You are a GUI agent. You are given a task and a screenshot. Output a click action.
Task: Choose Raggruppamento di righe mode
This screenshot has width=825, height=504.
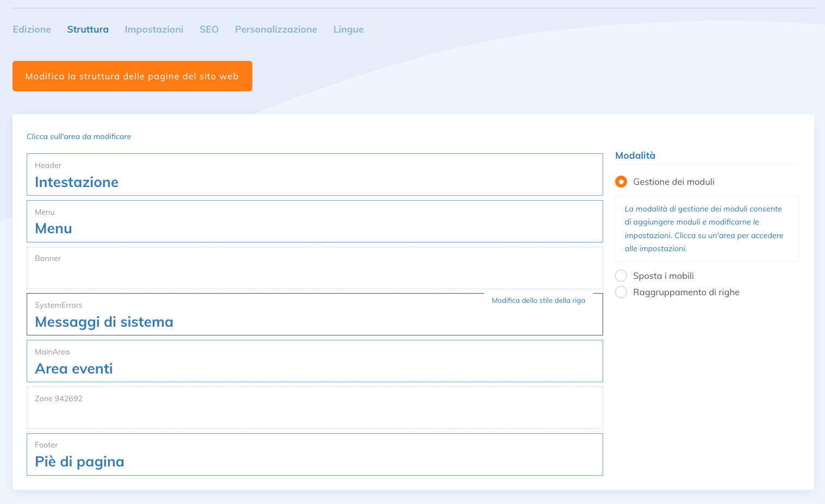(x=621, y=292)
